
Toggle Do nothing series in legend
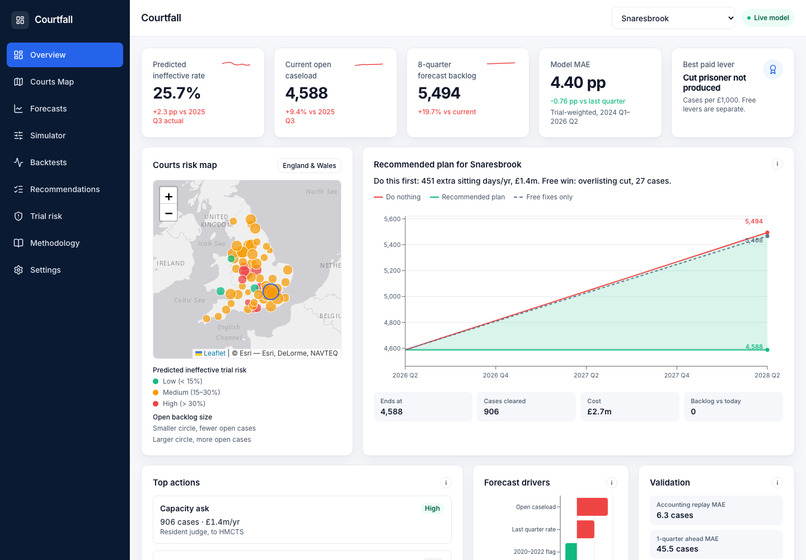point(397,197)
